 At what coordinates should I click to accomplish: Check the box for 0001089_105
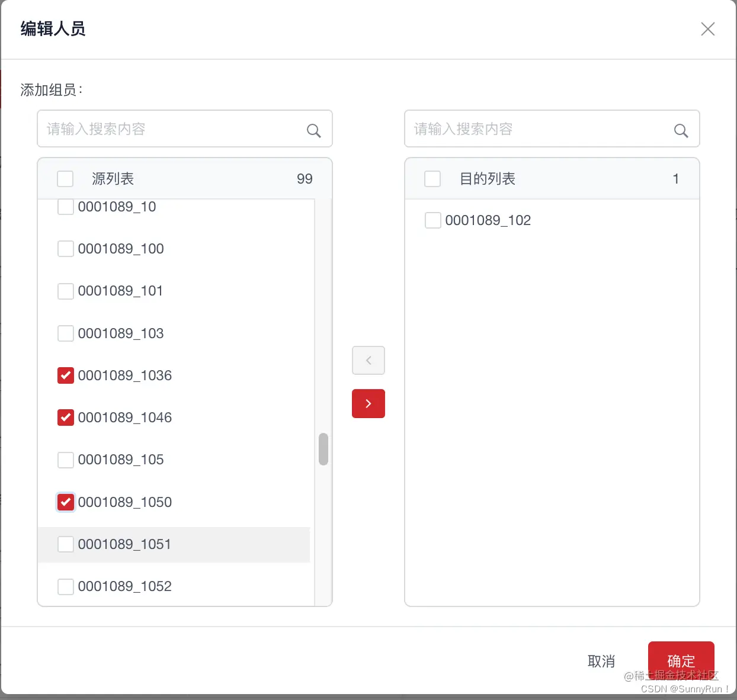[66, 460]
